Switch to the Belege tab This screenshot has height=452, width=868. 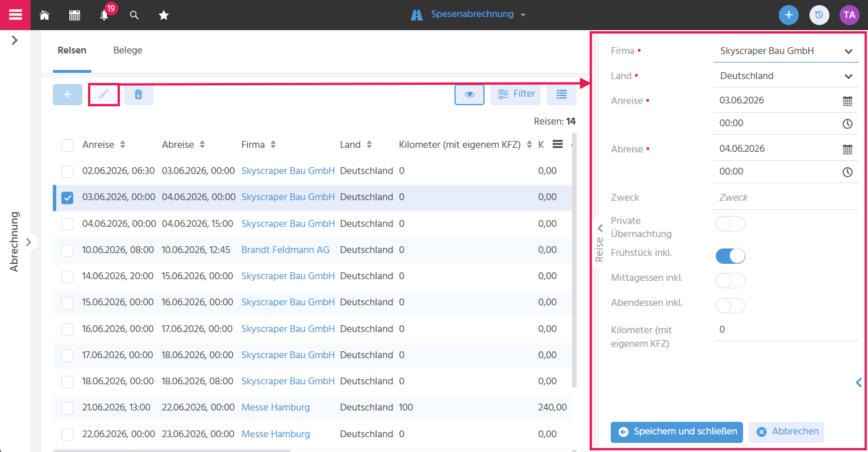(x=128, y=51)
